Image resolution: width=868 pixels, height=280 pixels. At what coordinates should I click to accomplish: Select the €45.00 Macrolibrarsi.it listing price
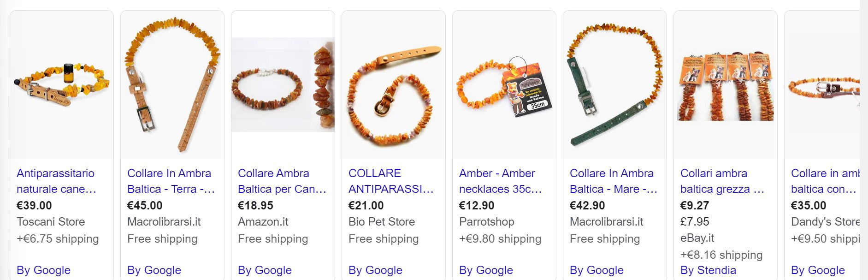coord(145,205)
